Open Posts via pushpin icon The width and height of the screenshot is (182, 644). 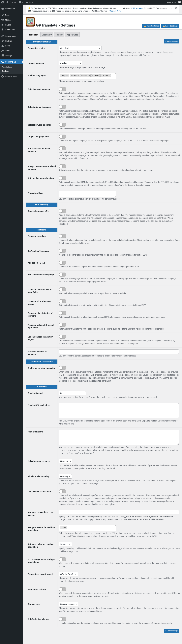tap(3, 15)
